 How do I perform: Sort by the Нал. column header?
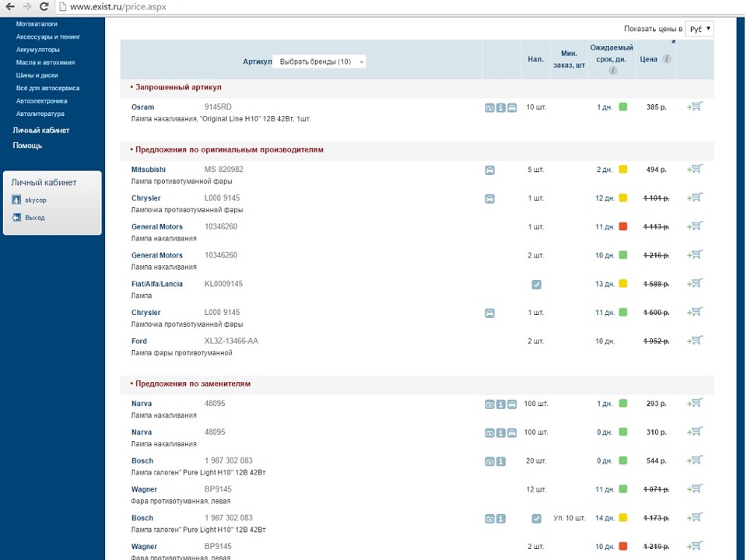click(535, 59)
